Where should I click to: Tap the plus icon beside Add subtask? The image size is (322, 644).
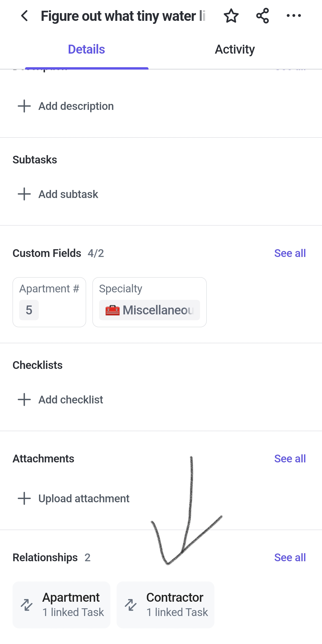24,194
